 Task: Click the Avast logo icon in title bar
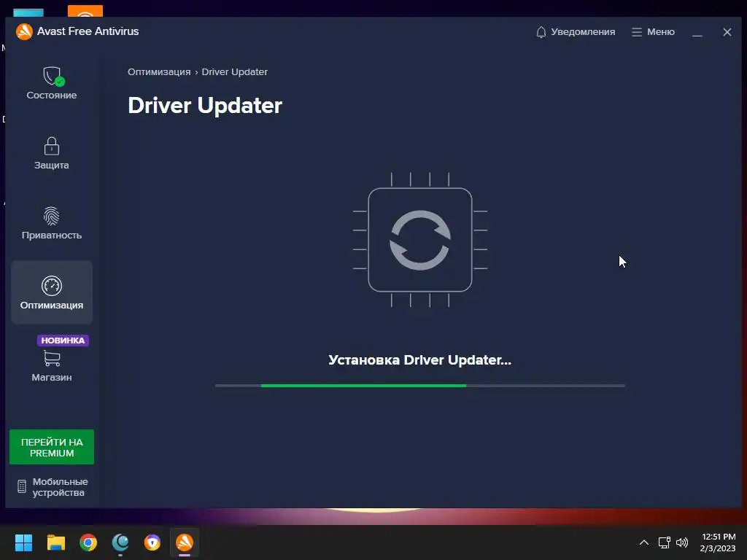click(24, 31)
